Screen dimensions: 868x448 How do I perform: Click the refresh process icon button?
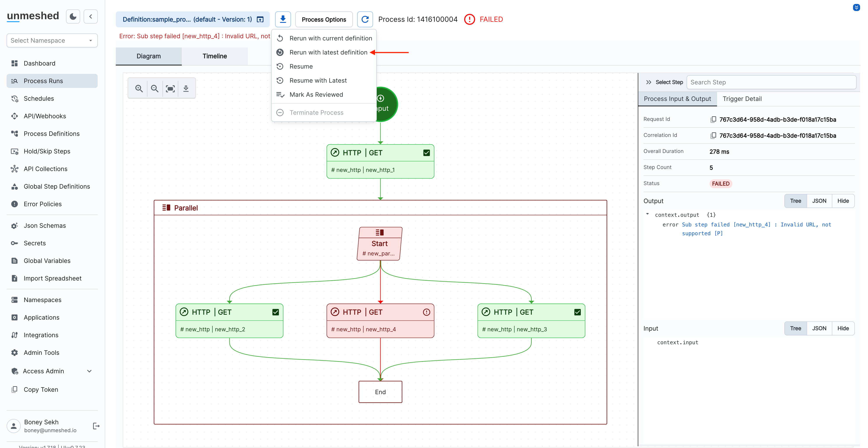[365, 20]
